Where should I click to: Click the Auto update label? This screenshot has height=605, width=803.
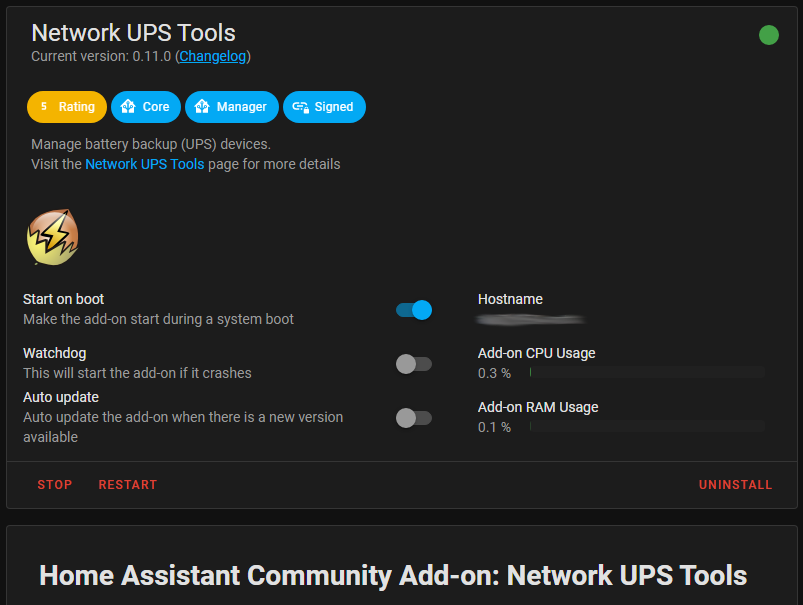coord(61,398)
